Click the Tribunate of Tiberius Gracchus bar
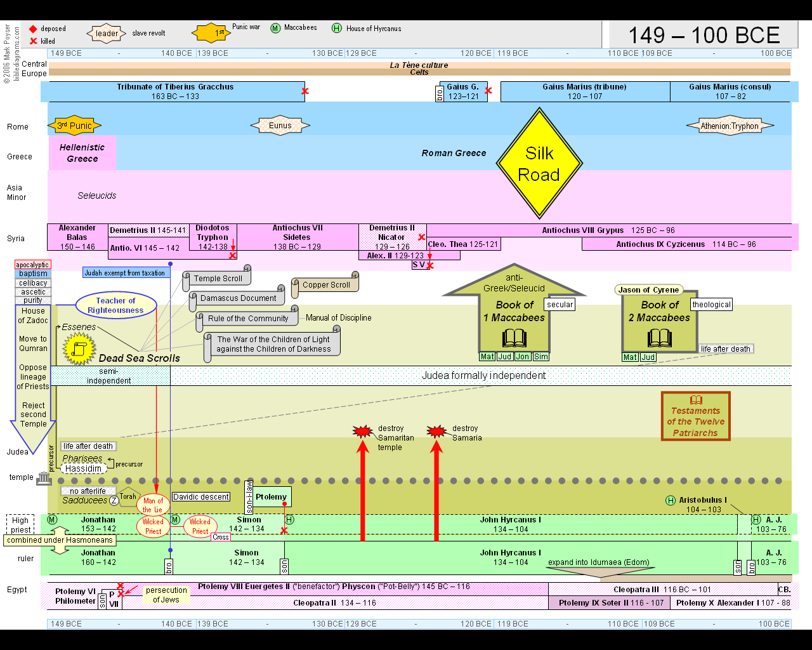 174,91
